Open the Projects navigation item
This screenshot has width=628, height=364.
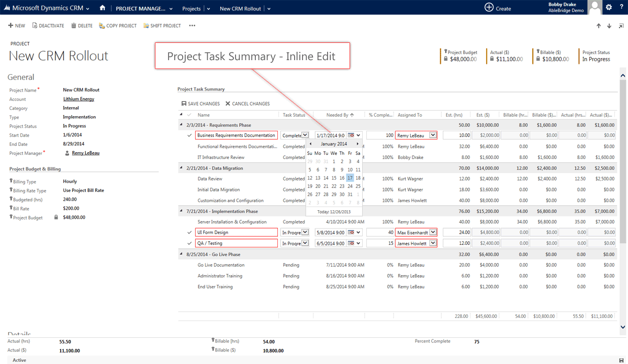pos(192,8)
